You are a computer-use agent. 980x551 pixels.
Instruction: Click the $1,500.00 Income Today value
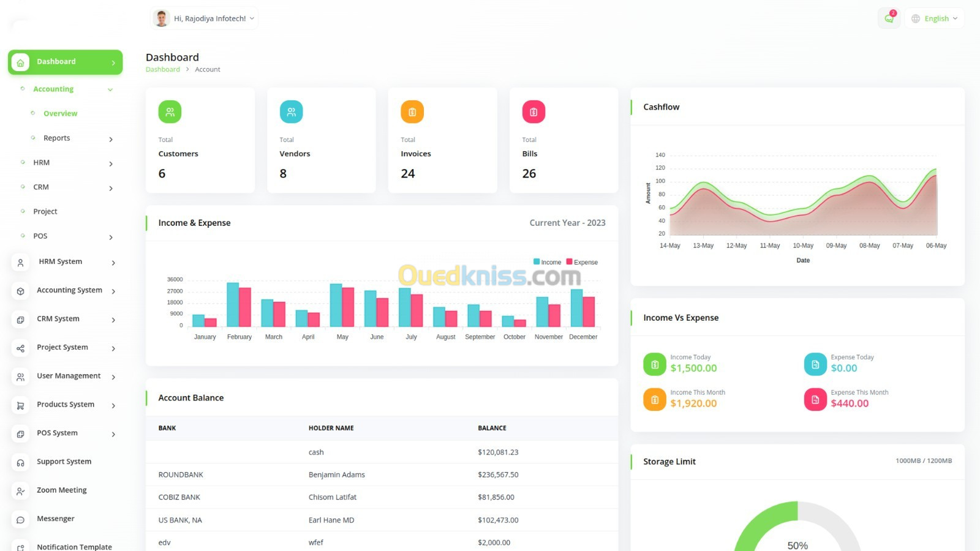(693, 369)
